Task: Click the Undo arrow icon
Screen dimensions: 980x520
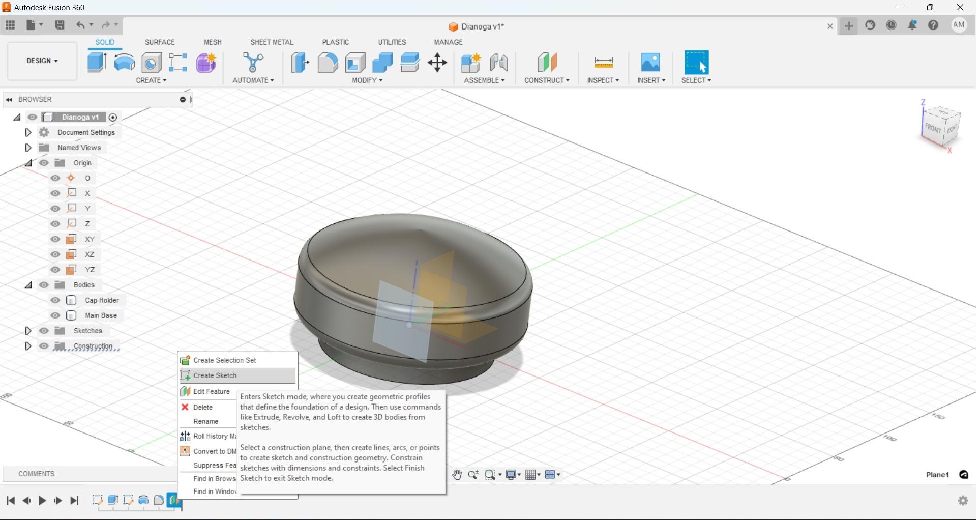Action: pos(80,25)
